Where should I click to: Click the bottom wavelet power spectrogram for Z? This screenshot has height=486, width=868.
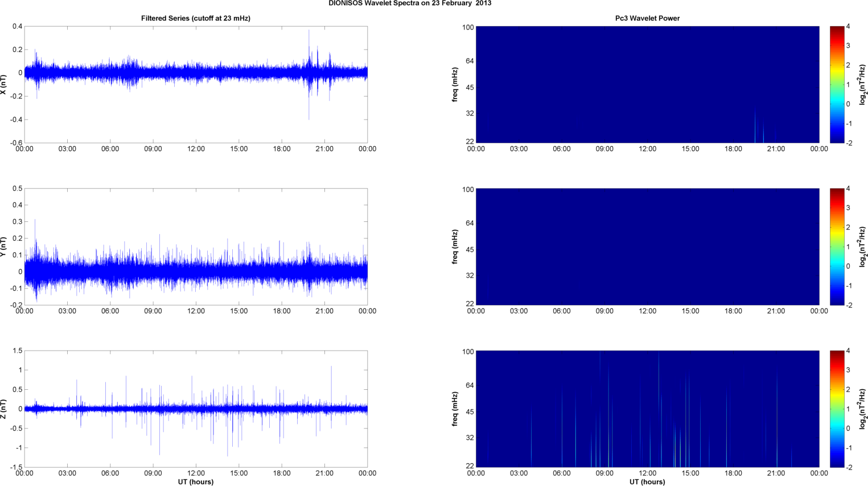click(647, 409)
